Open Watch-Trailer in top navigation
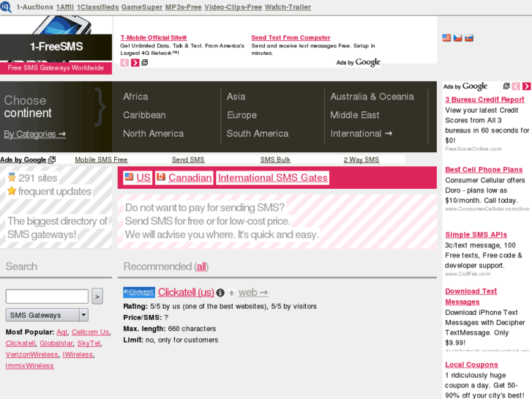Screen dimensions: 532x399 288,7
